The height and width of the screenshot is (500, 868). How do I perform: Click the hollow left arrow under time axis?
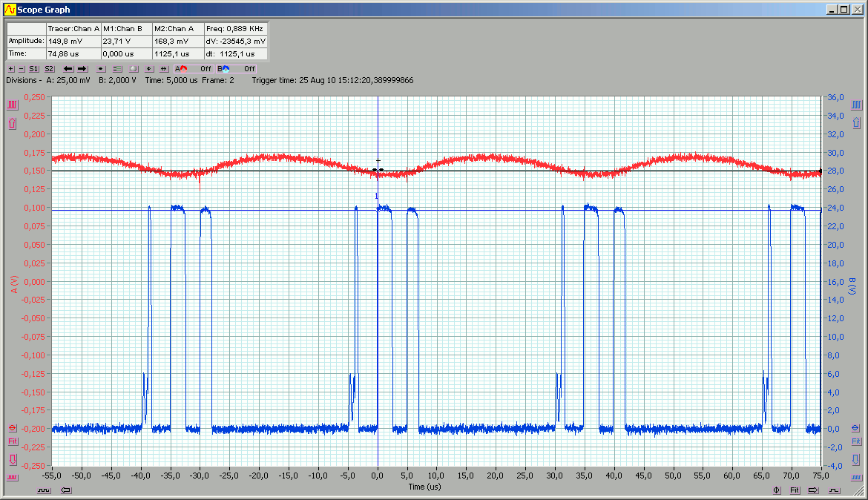[66, 490]
